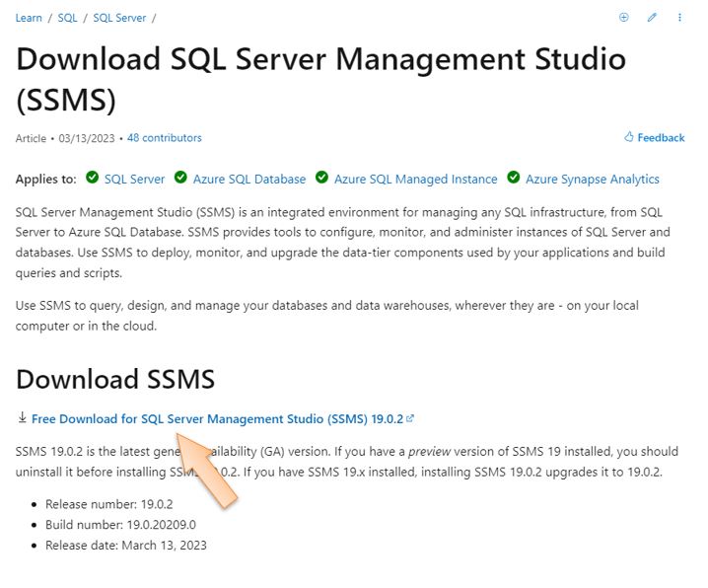Image resolution: width=708 pixels, height=588 pixels.
Task: Click Free Download for SSMS 19.0.2 link
Action: coord(217,418)
